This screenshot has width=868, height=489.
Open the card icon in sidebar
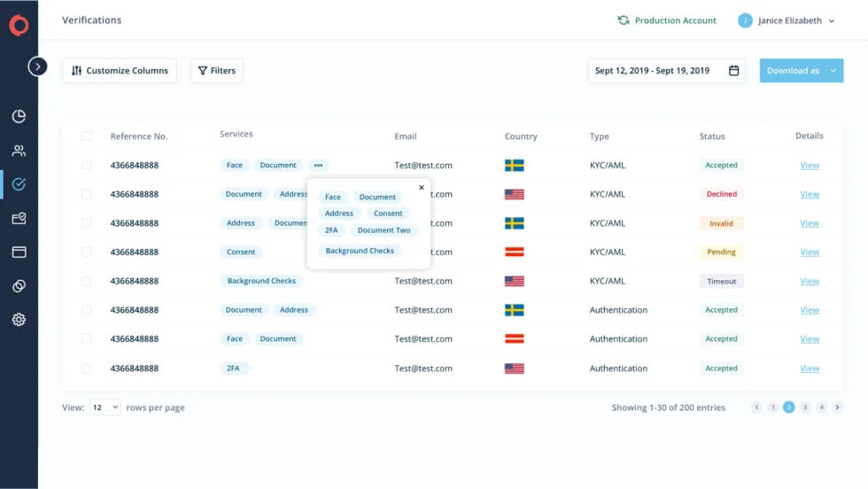coord(19,252)
